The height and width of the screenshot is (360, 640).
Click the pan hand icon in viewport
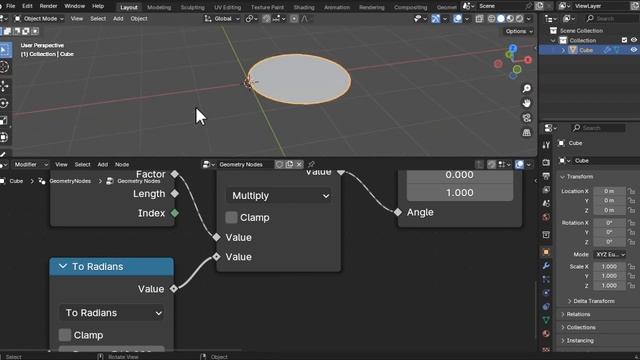click(527, 103)
